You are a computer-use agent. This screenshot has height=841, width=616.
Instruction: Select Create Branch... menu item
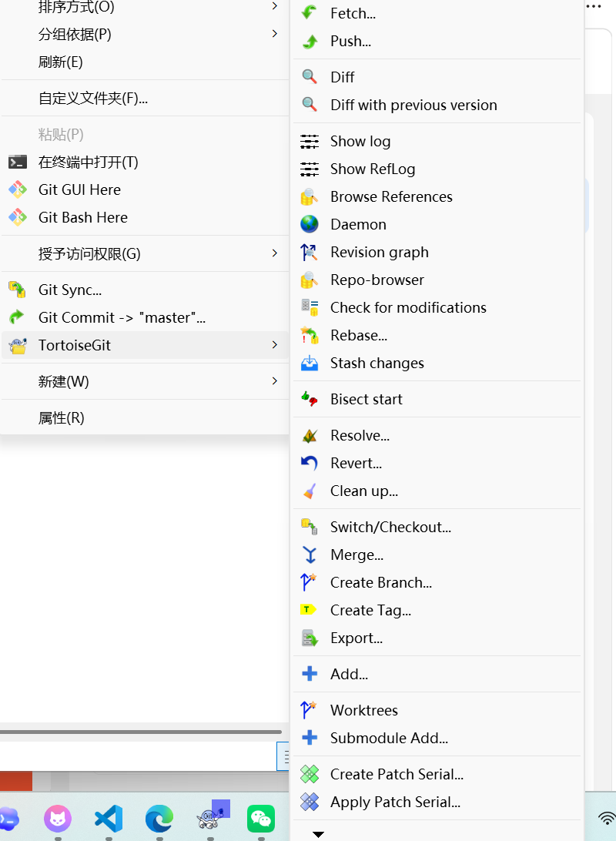click(437, 582)
